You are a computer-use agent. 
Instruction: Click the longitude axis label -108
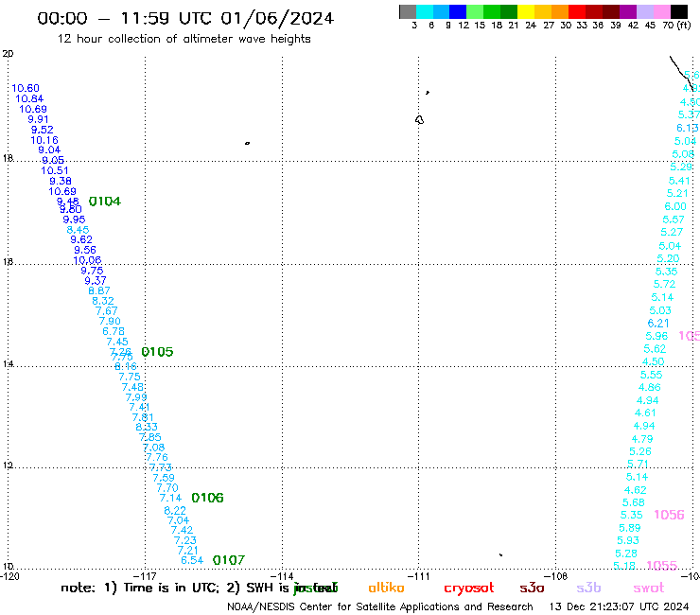click(x=557, y=576)
